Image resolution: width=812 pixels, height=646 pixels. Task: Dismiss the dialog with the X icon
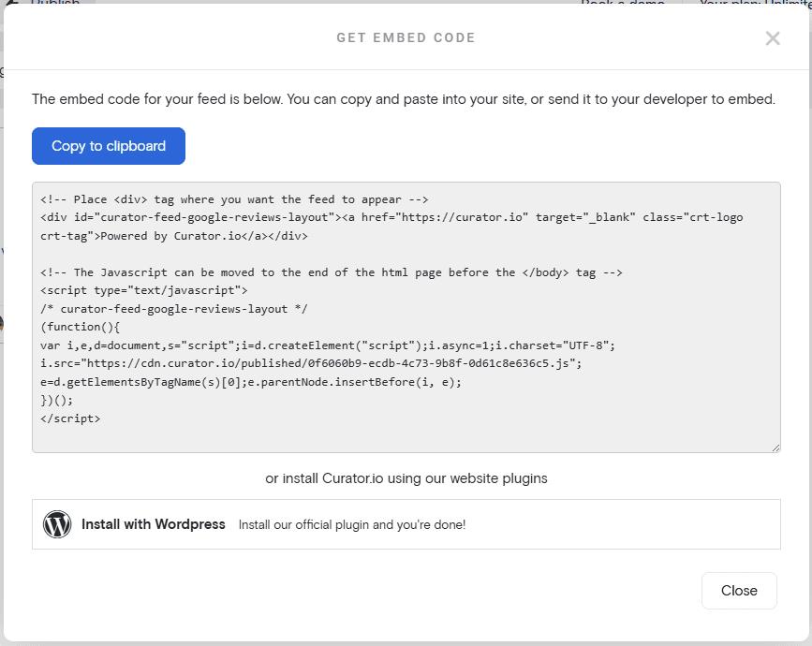[x=772, y=38]
